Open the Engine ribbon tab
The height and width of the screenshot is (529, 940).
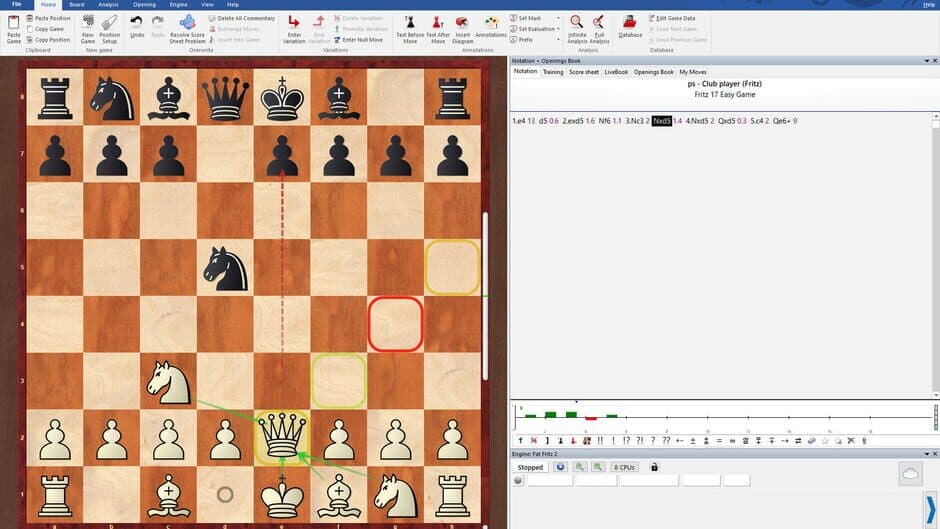point(178,4)
